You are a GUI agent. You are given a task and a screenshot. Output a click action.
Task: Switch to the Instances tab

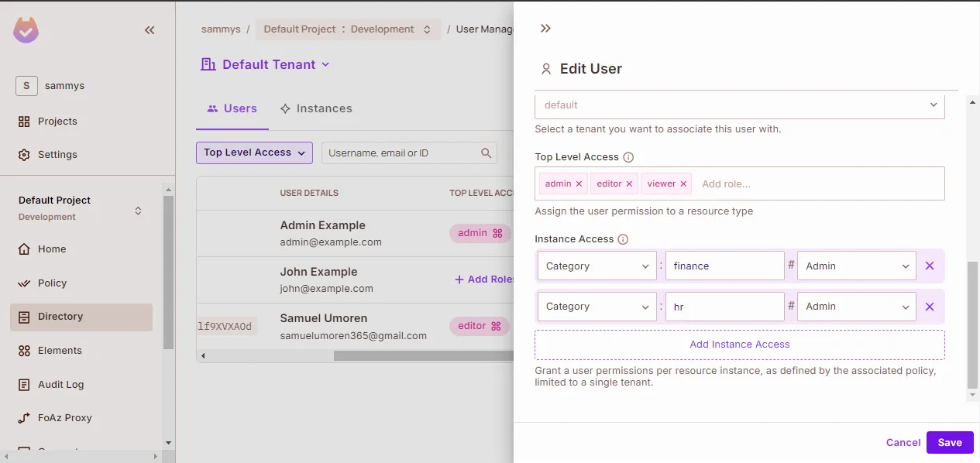[x=316, y=108]
